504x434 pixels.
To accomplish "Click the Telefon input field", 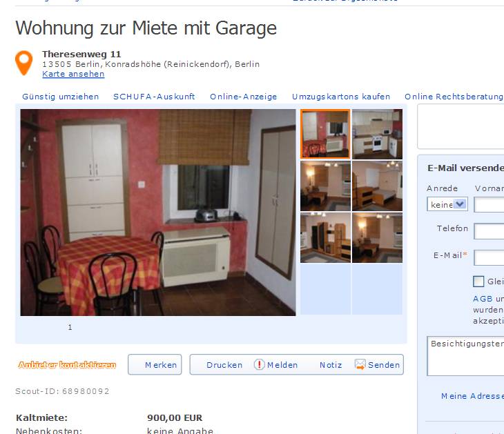I will pyautogui.click(x=489, y=231).
